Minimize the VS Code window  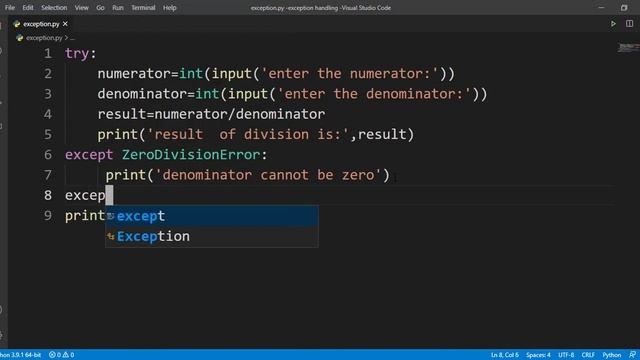pos(601,8)
